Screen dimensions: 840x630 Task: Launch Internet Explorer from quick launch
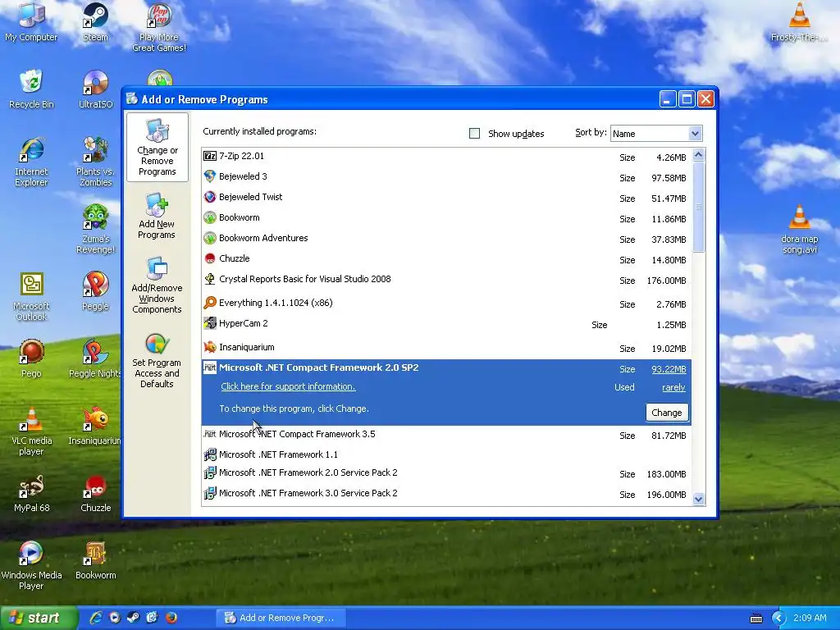(95, 618)
